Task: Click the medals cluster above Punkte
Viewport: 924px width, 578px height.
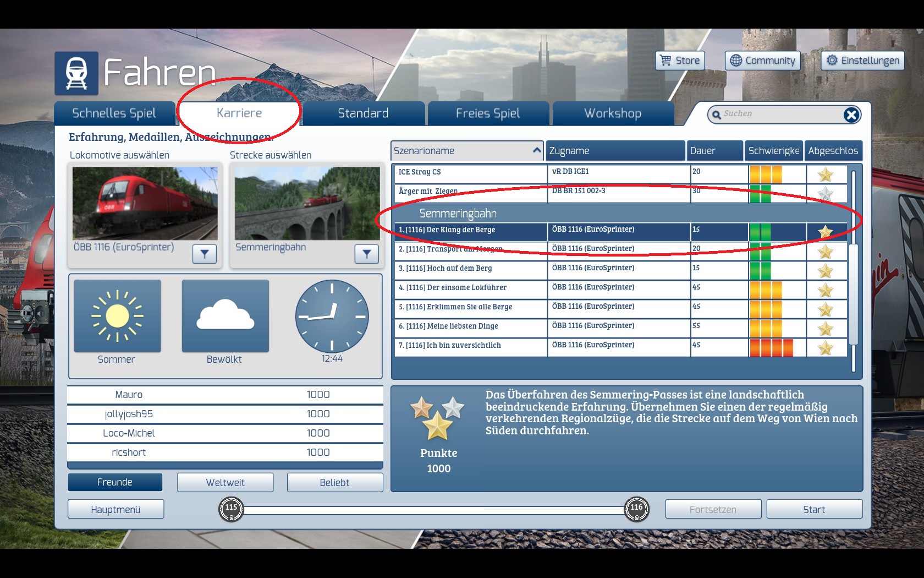Action: pos(438,418)
